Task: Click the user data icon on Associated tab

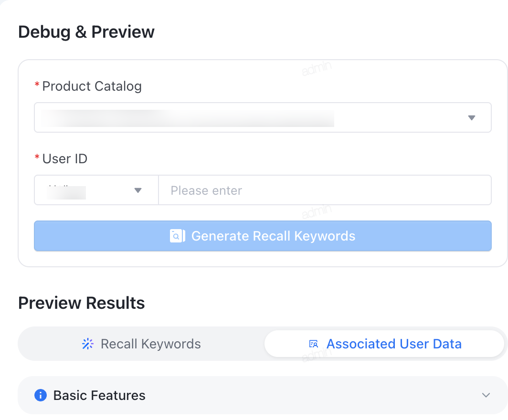Action: click(314, 344)
